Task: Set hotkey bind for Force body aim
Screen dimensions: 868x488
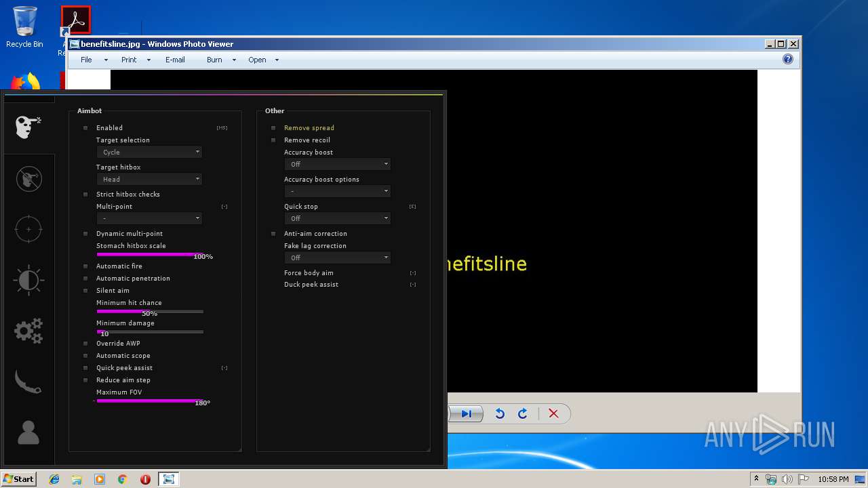Action: pyautogui.click(x=413, y=272)
